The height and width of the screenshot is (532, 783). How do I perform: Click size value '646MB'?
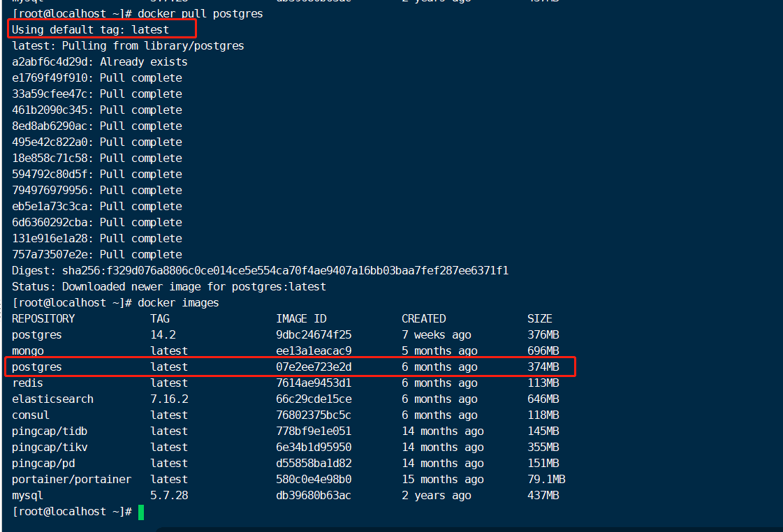click(543, 399)
